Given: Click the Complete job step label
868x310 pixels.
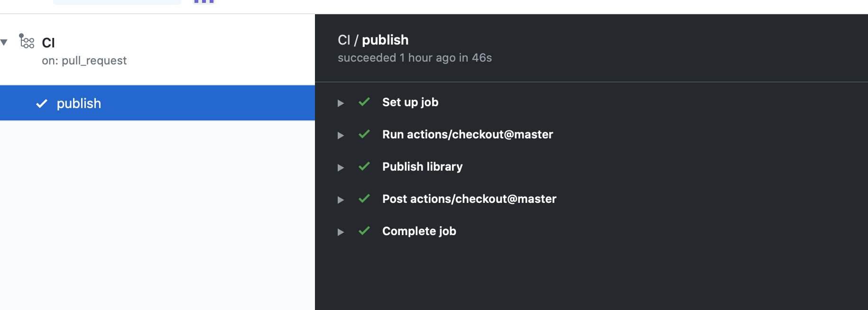Looking at the screenshot, I should point(419,231).
